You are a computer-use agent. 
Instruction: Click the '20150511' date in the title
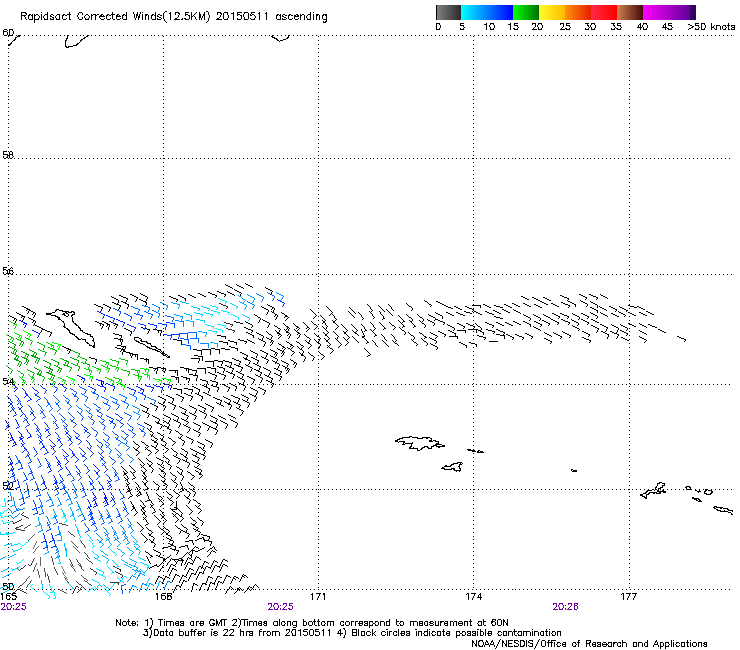click(242, 17)
